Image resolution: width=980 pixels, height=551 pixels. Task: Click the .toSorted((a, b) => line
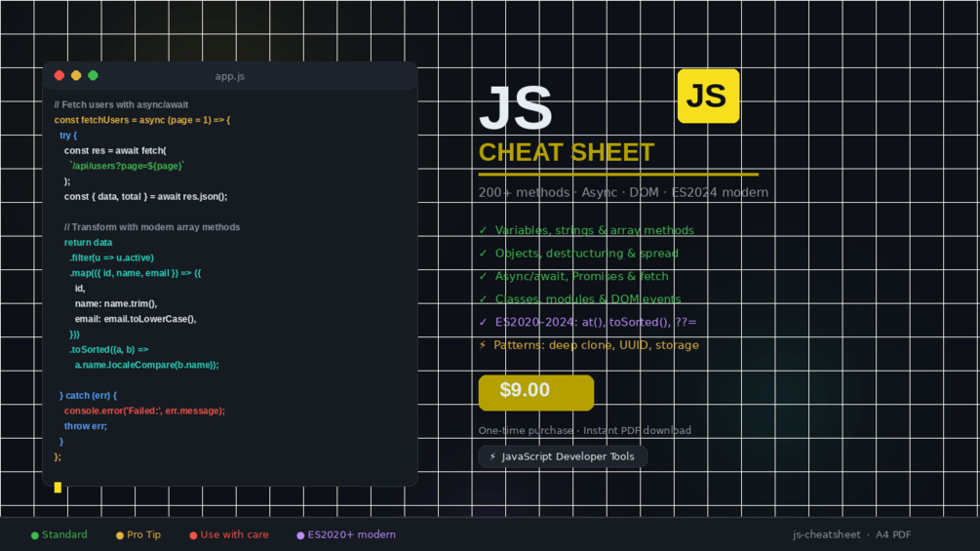[x=109, y=349]
